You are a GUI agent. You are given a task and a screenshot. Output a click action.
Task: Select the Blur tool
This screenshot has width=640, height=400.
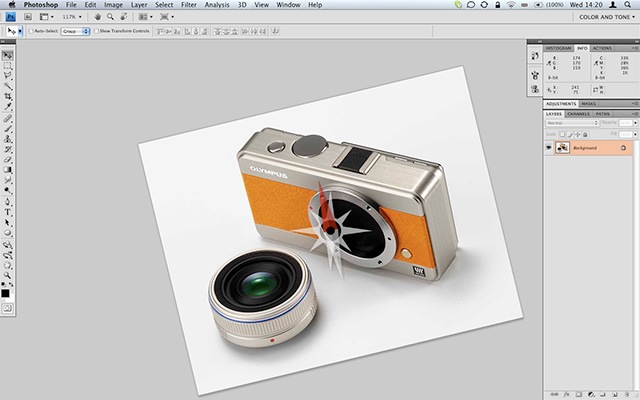[8, 180]
